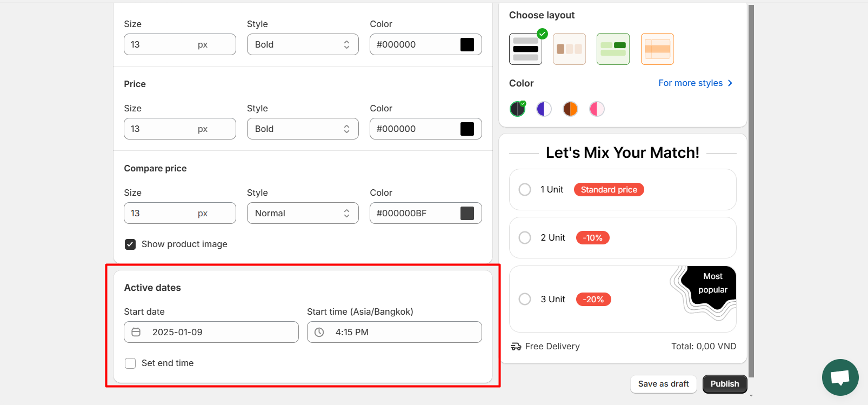Select the purple color scheme circle

click(x=544, y=109)
